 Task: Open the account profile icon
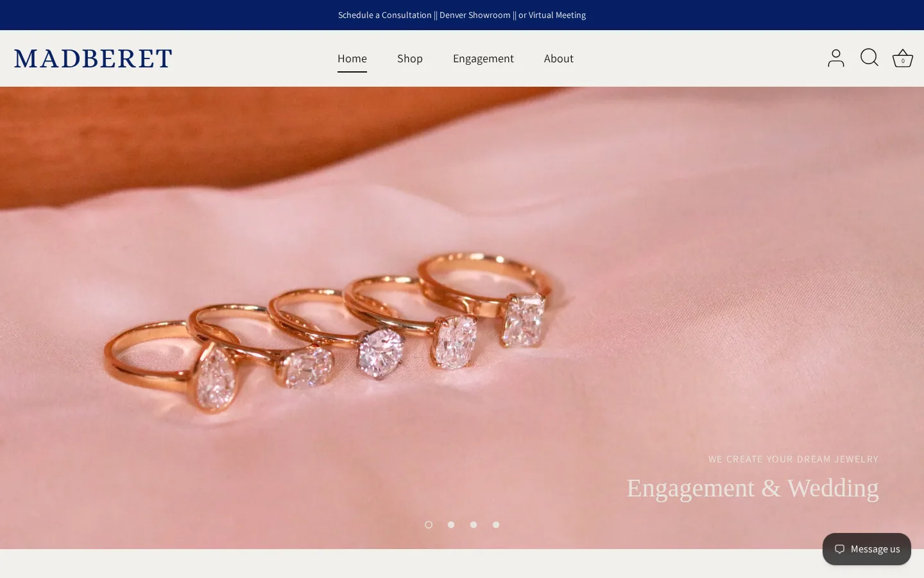pos(835,58)
